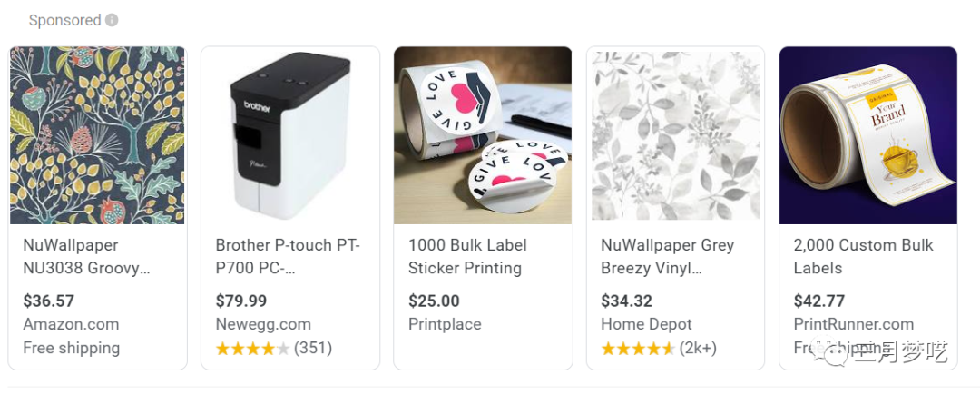
Task: Click the Home Depot seller name
Action: tap(646, 324)
